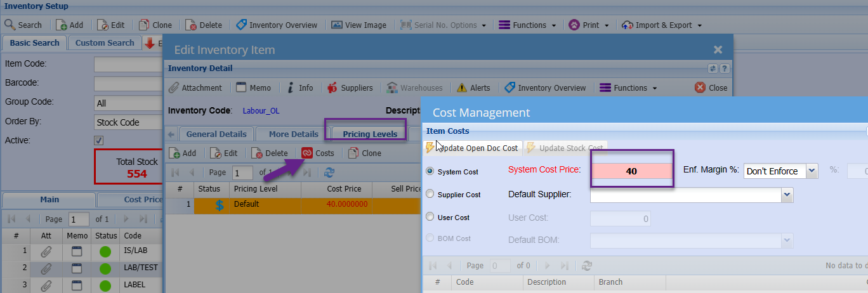
Task: Open the Import & Export menu
Action: pyautogui.click(x=662, y=25)
